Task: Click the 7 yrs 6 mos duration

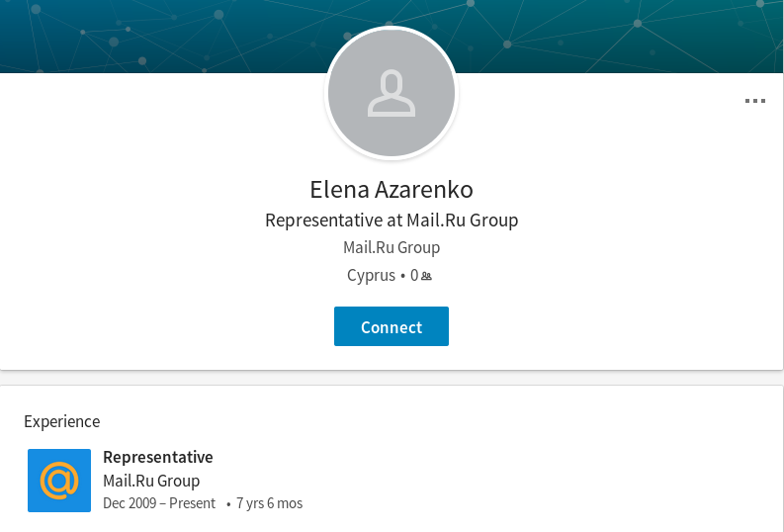Action: (270, 503)
